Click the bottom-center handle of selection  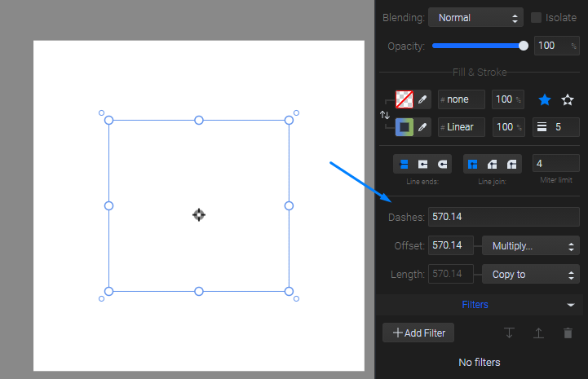tap(199, 291)
